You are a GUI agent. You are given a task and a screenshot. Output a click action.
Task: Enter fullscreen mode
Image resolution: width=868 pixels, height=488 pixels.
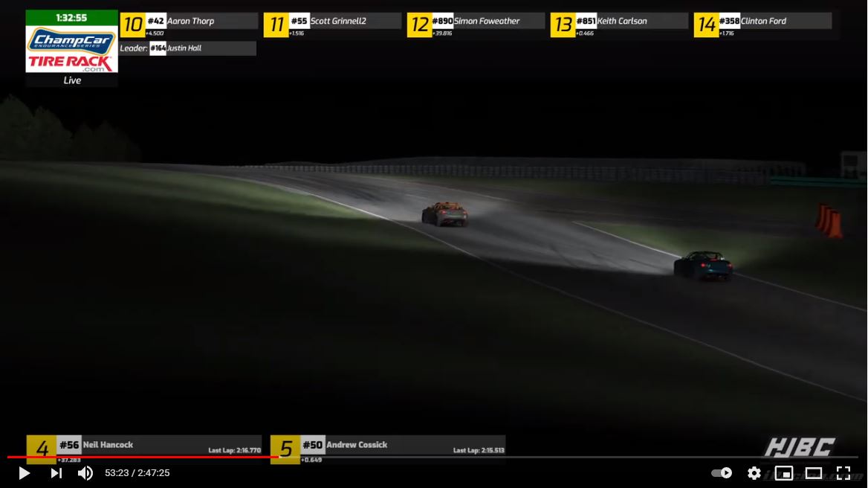(843, 473)
